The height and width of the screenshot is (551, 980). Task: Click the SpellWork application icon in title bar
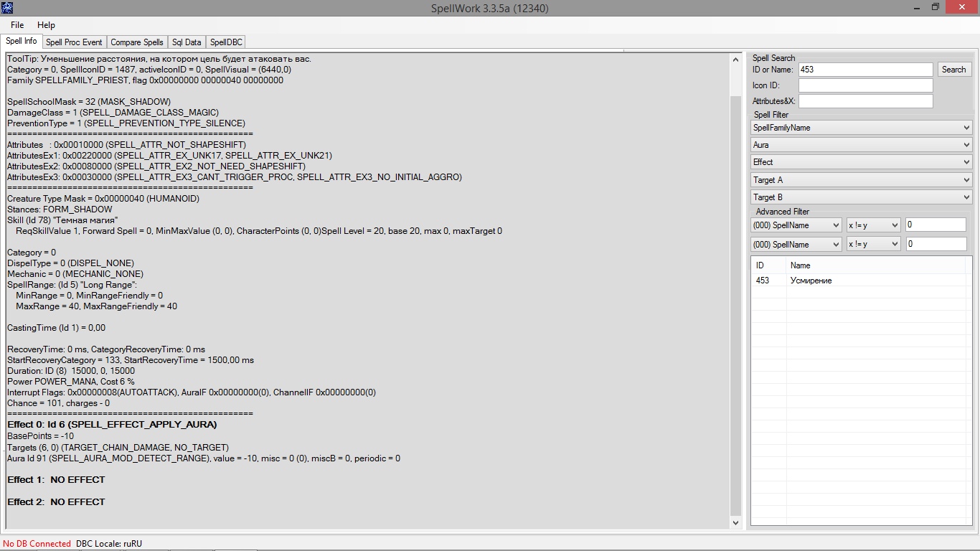click(x=8, y=8)
